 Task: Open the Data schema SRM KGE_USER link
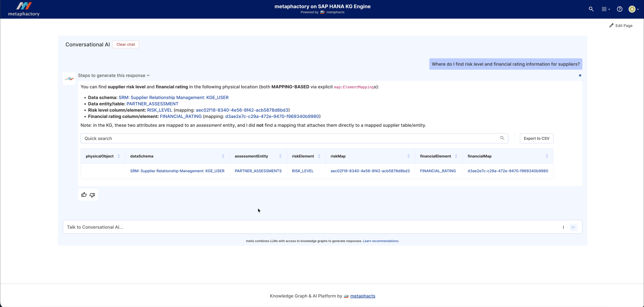click(174, 98)
